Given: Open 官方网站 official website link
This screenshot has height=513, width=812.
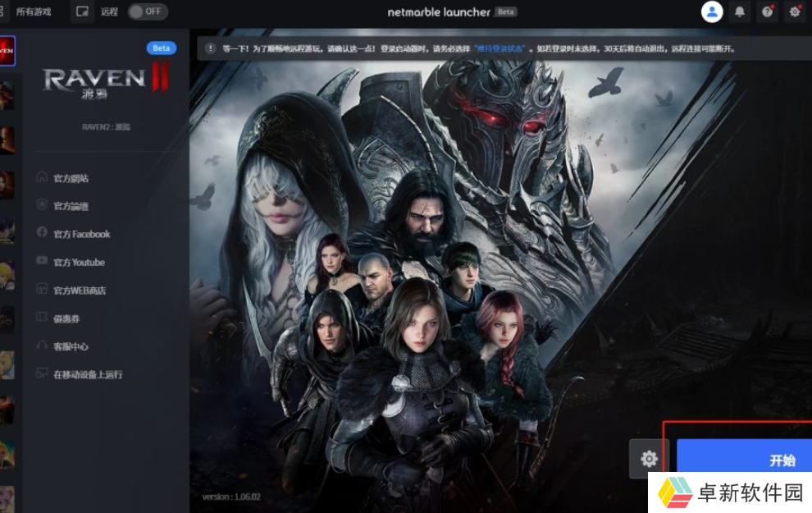Looking at the screenshot, I should point(71,178).
